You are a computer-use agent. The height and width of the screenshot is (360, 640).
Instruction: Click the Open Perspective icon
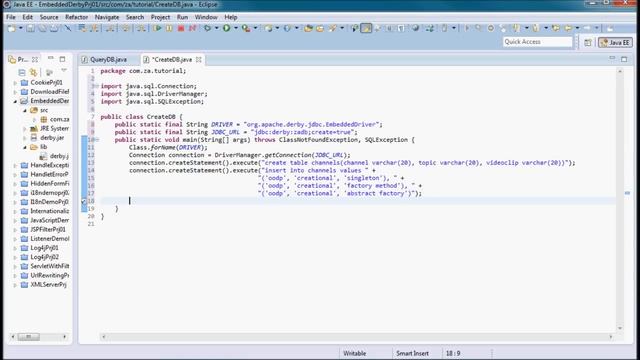[x=588, y=42]
